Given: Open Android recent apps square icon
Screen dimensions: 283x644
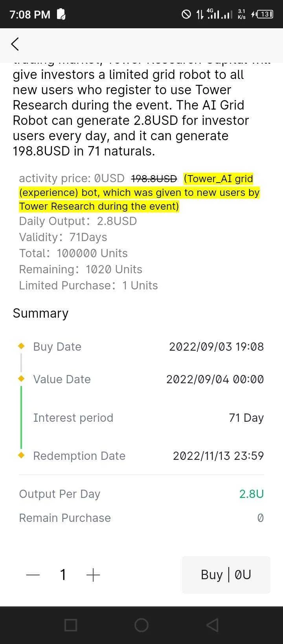Looking at the screenshot, I should [x=70, y=625].
